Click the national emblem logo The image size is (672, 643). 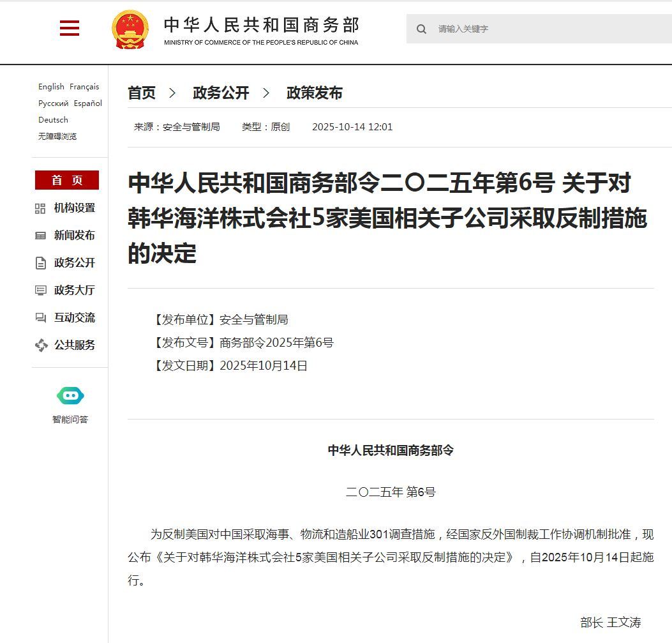tap(130, 29)
